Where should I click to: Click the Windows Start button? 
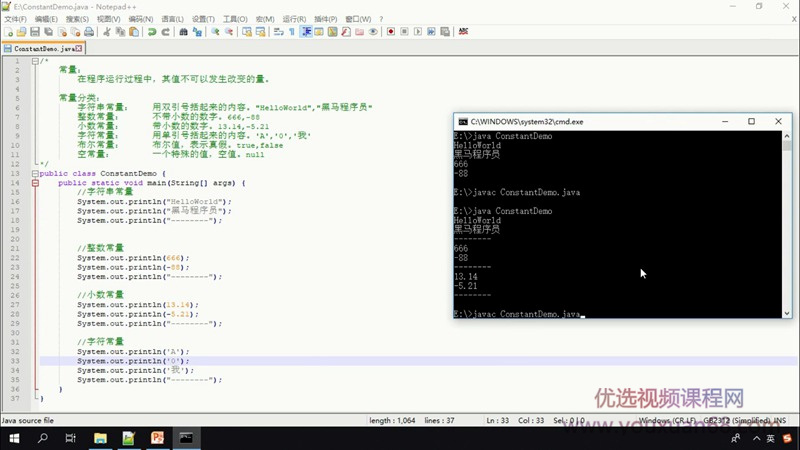point(14,438)
